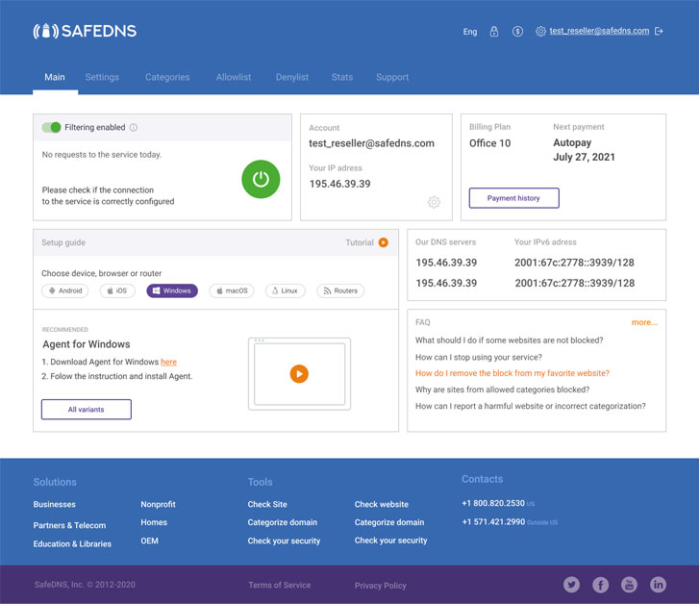This screenshot has width=700, height=604.
Task: Open FAQ about reporting a harmful website
Action: coord(531,406)
